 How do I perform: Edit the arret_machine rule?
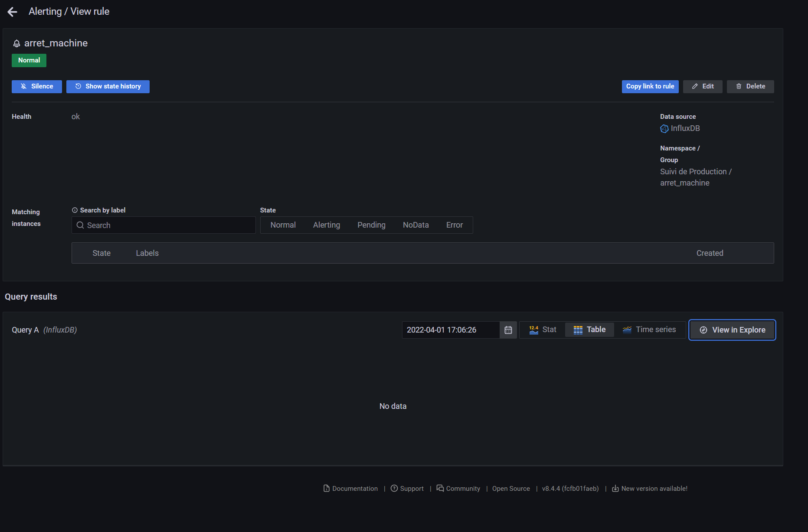coord(703,86)
